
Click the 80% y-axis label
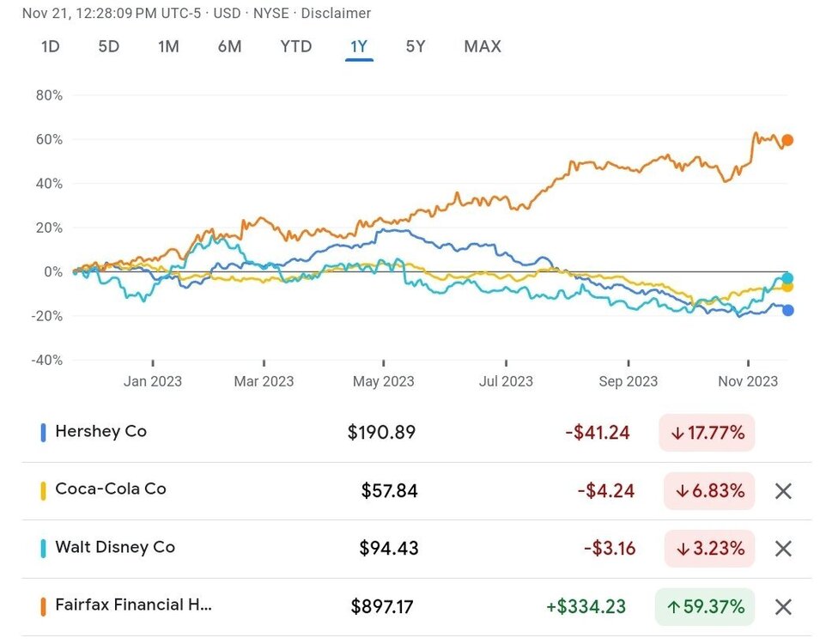49,95
